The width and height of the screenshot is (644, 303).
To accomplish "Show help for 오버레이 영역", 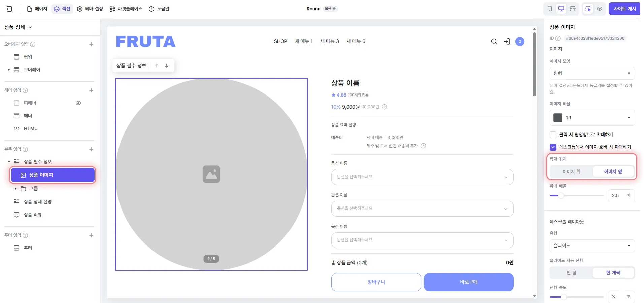I will coord(33,44).
